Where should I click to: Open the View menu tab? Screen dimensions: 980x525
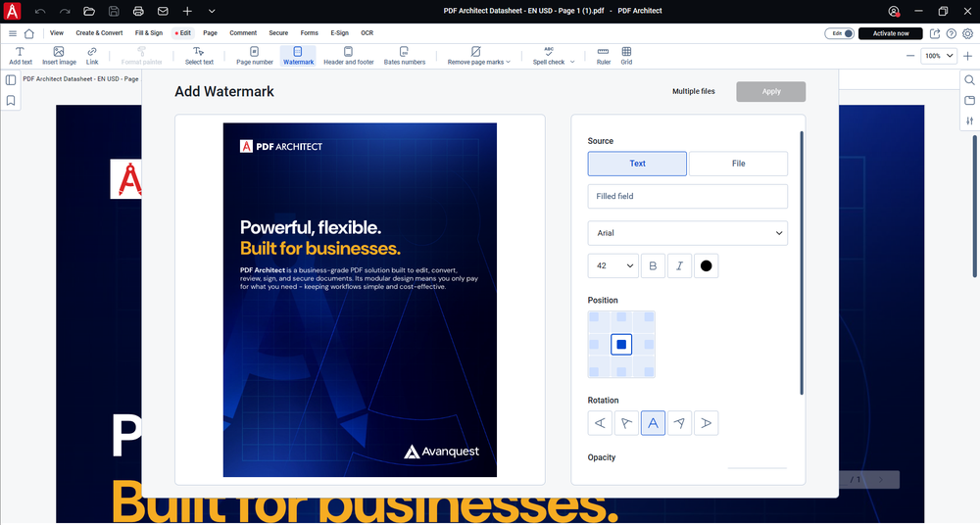pos(57,33)
